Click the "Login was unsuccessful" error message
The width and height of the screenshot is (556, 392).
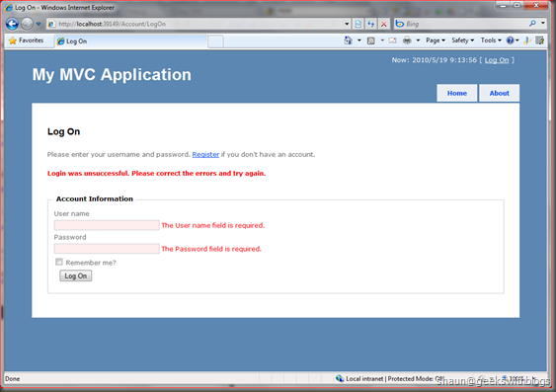tap(156, 174)
